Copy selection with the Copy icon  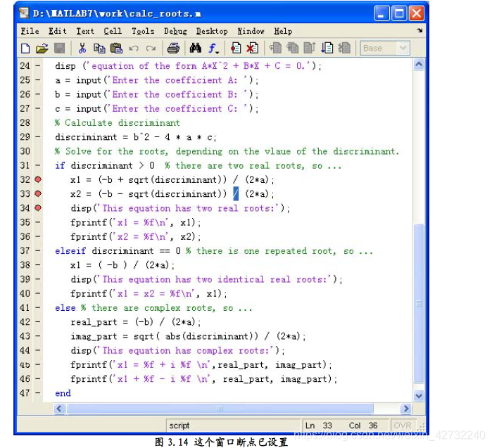point(99,49)
